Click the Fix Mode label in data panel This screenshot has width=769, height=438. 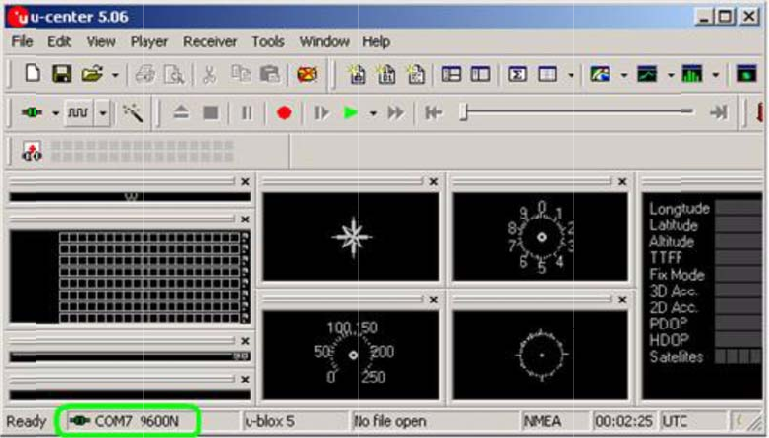677,275
